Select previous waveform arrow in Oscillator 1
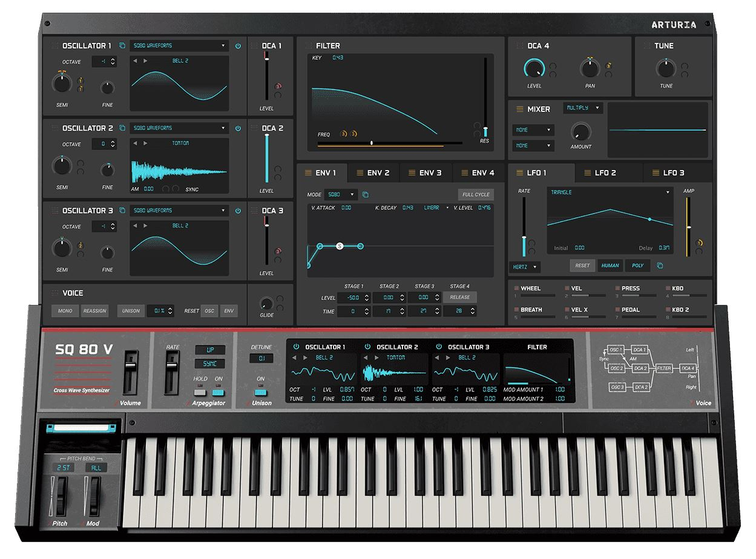Screen dimensions: 756x559 point(136,61)
